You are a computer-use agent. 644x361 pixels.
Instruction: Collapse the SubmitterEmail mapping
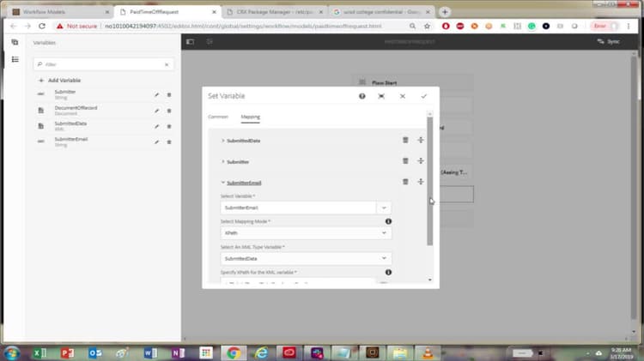(x=223, y=183)
